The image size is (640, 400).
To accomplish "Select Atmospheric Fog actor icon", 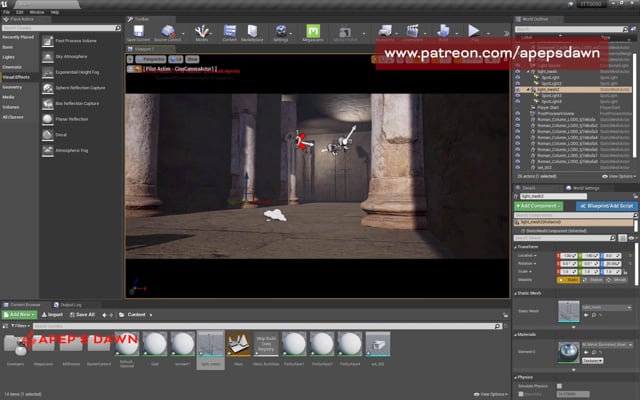I will pyautogui.click(x=48, y=151).
